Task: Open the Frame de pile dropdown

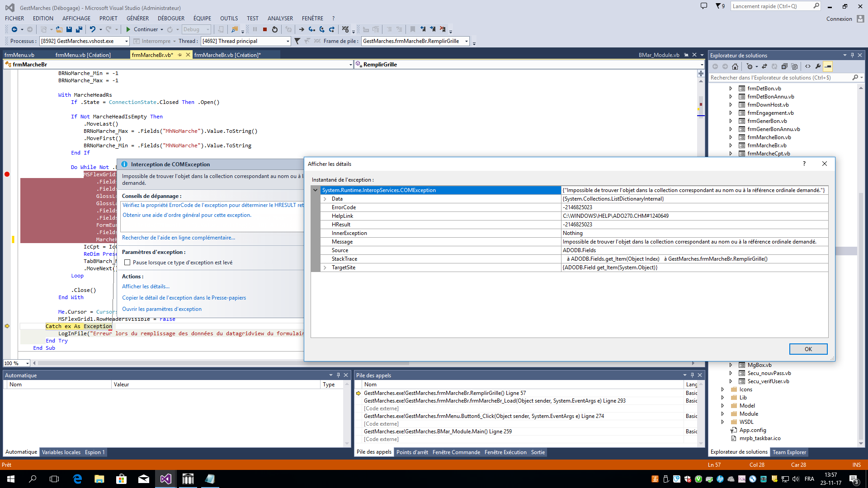Action: (x=466, y=41)
